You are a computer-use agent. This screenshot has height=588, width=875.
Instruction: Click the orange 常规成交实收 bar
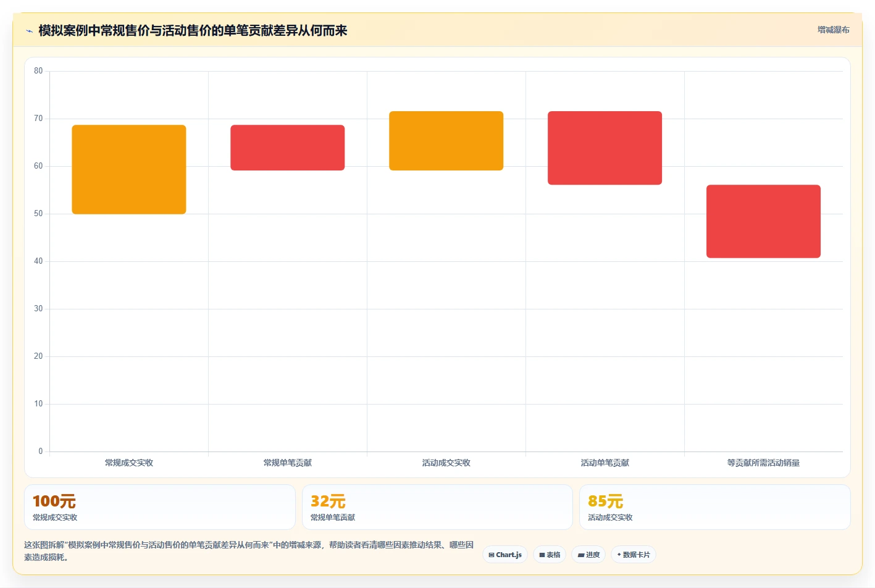coord(129,170)
